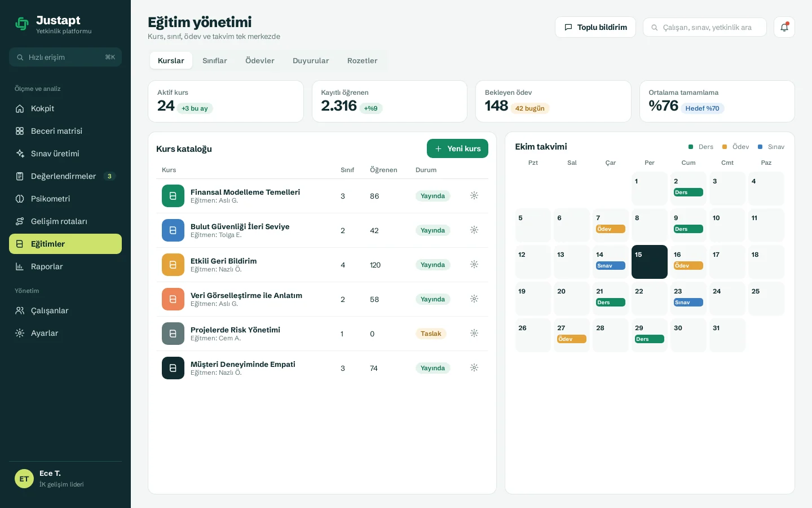Switch to the Duyurular tab
Image resolution: width=812 pixels, height=508 pixels.
tap(311, 60)
